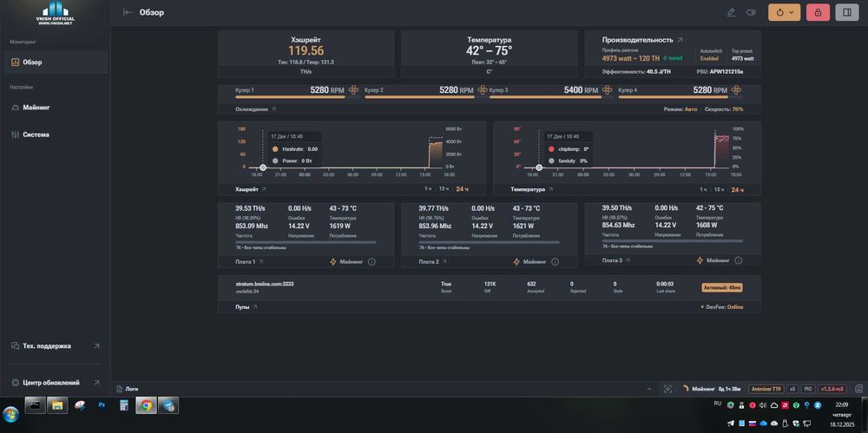
Task: Open Calculator from the taskbar
Action: (123, 406)
